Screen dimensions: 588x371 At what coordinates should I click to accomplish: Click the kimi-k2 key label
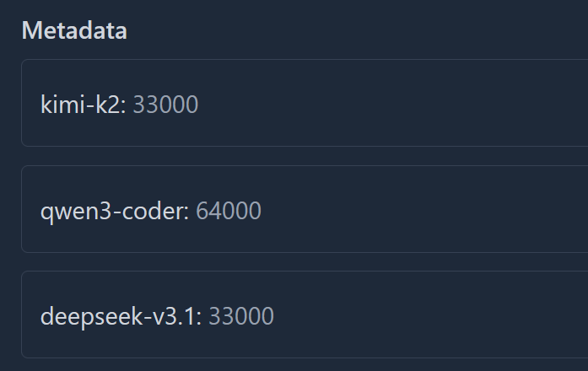pos(83,105)
